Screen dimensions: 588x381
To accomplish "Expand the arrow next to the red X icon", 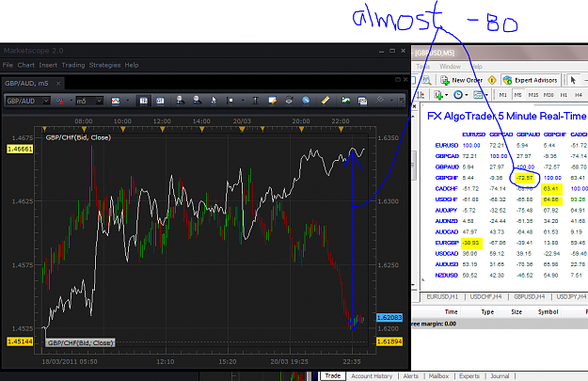I will [71, 101].
